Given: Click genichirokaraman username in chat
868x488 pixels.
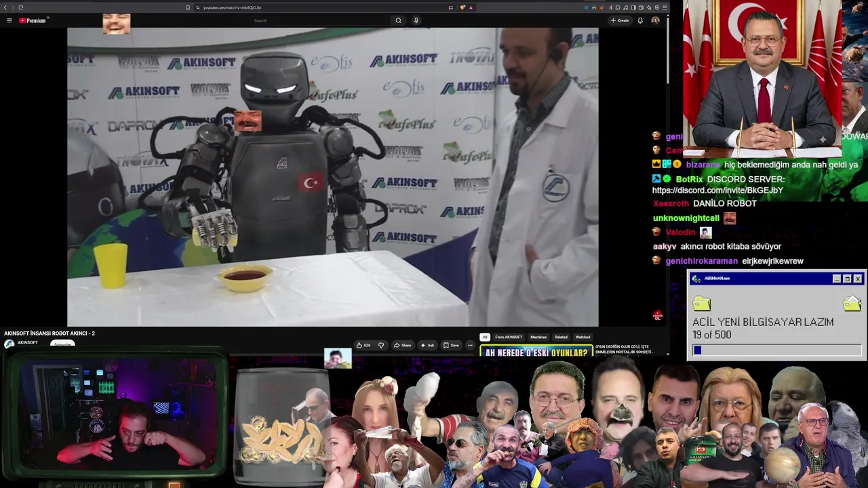Looking at the screenshot, I should pos(702,261).
